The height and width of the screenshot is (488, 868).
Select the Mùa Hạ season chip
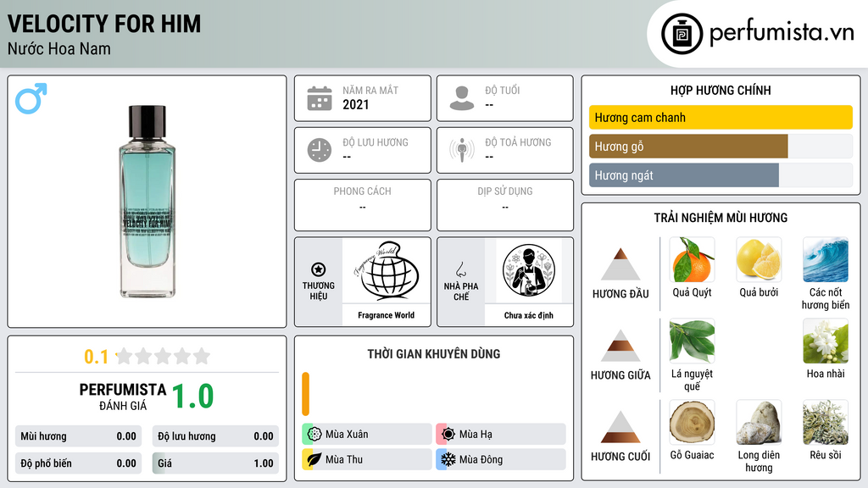[501, 434]
